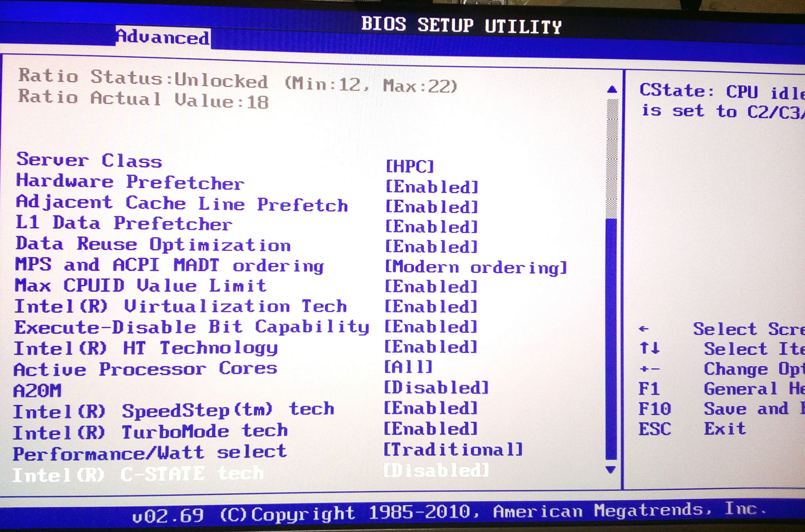Image resolution: width=805 pixels, height=532 pixels.
Task: Open Performance/Watt Traditional option
Action: [453, 450]
